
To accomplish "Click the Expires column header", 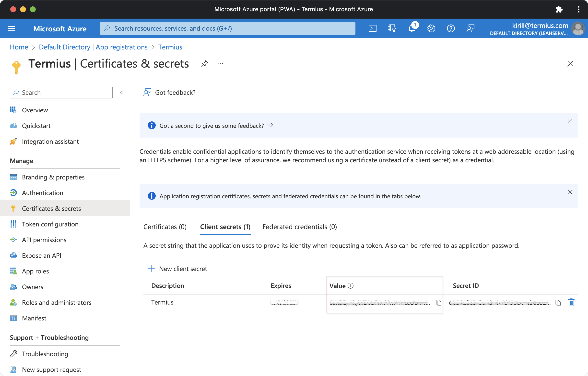I will 281,286.
